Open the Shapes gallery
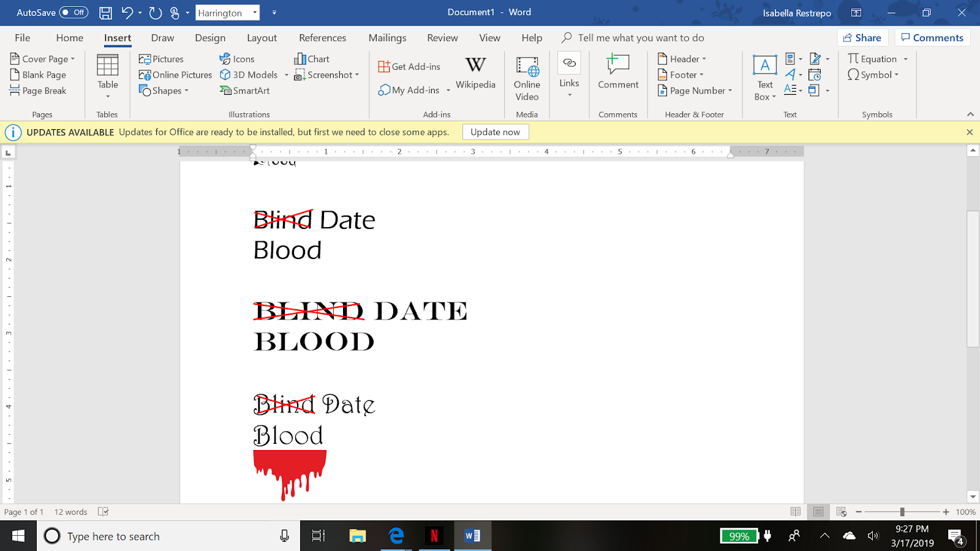This screenshot has width=980, height=551. 164,91
